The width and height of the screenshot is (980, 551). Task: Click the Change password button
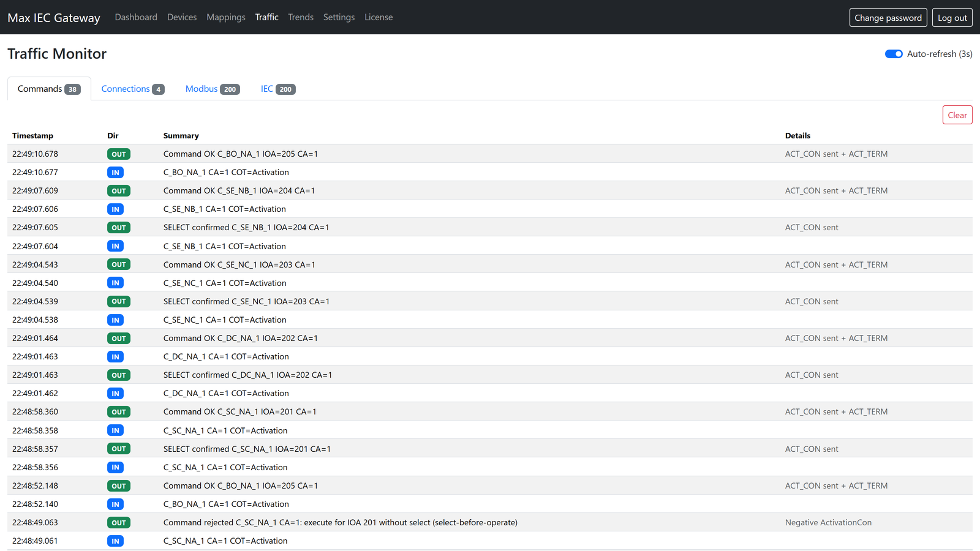click(888, 18)
